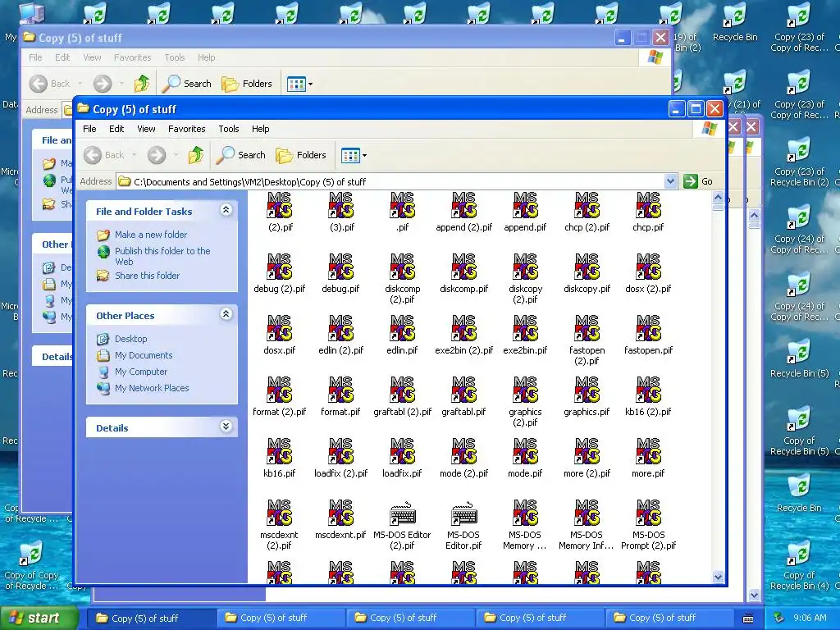This screenshot has width=840, height=630.
Task: Collapse the Other Places panel
Action: tap(226, 314)
